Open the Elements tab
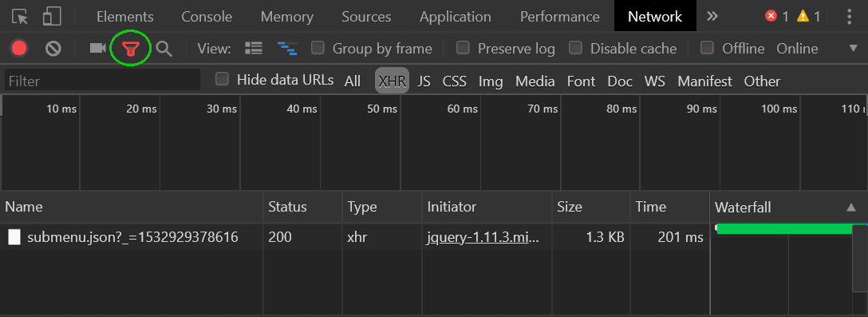 click(125, 17)
